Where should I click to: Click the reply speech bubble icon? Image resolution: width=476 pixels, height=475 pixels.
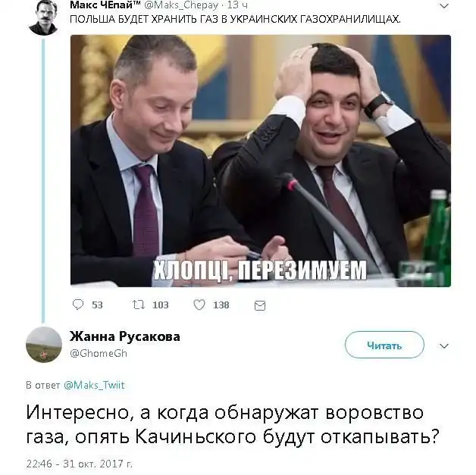tap(78, 305)
